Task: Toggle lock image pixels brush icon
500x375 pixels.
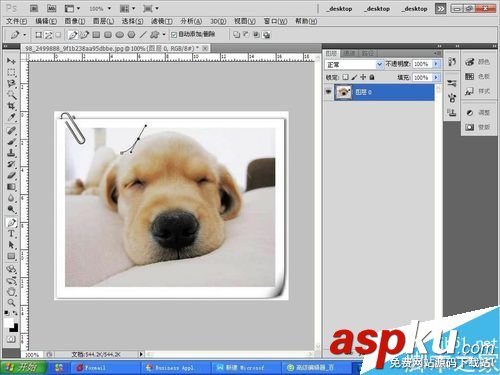Action: [354, 77]
